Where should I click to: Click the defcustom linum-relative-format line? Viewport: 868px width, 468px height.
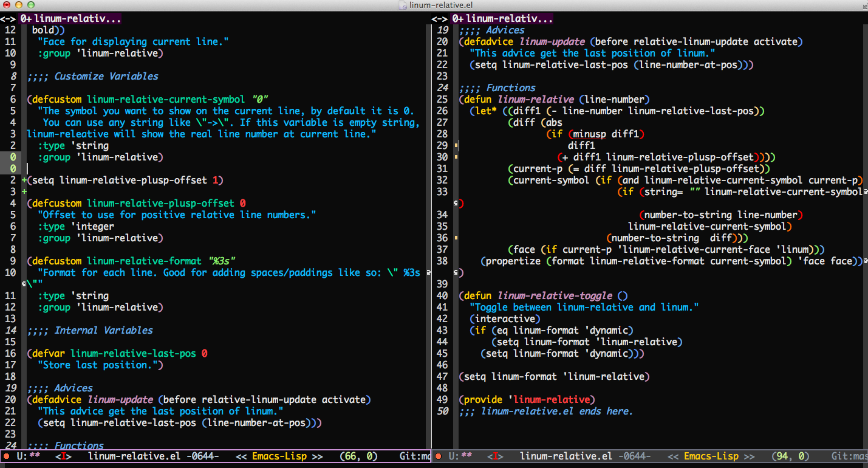131,261
